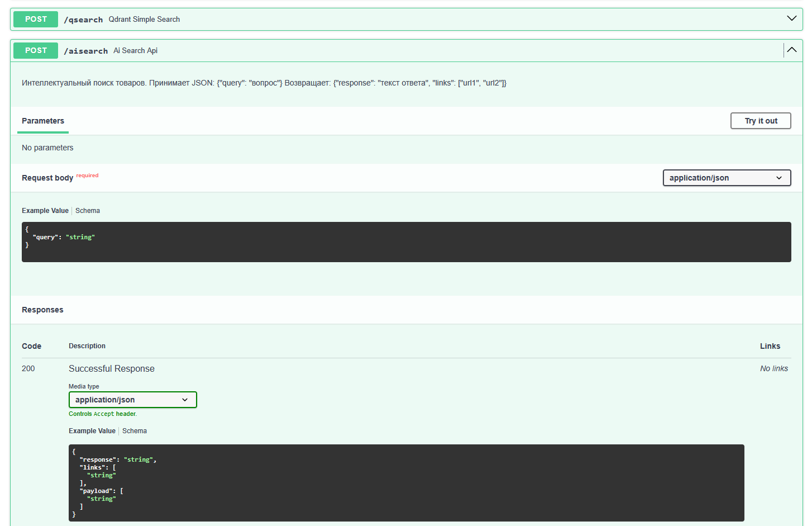This screenshot has height=526, width=812.
Task: Collapse the /aisearch endpoint chevron
Action: click(791, 50)
